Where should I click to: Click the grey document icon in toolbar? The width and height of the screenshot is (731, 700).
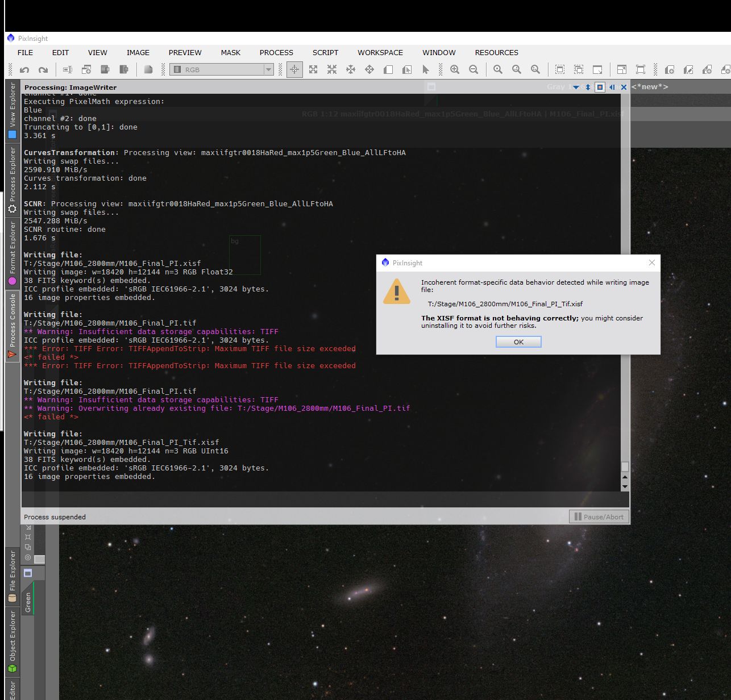click(148, 69)
